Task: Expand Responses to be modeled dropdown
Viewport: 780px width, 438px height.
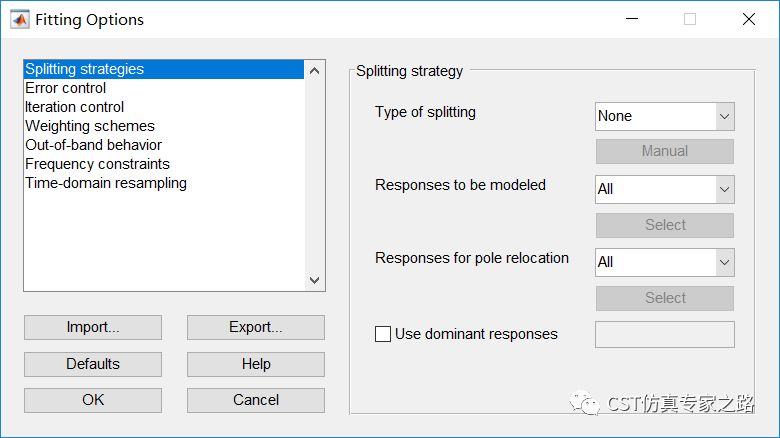Action: coord(665,189)
